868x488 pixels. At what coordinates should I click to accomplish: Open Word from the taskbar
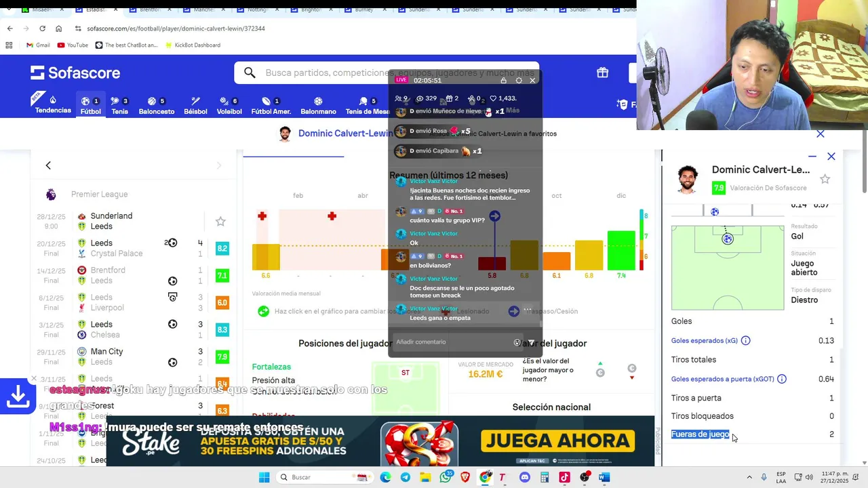coord(604,477)
